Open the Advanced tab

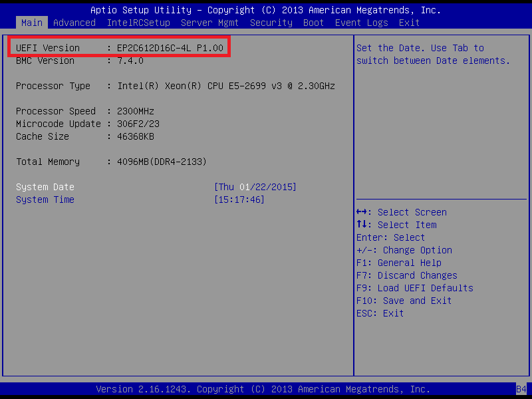[74, 23]
